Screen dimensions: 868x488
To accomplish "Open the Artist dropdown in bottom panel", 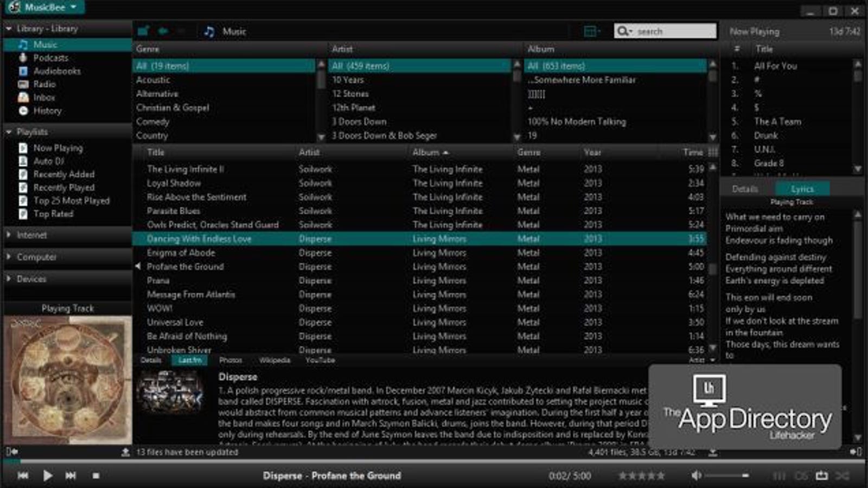I will point(701,360).
